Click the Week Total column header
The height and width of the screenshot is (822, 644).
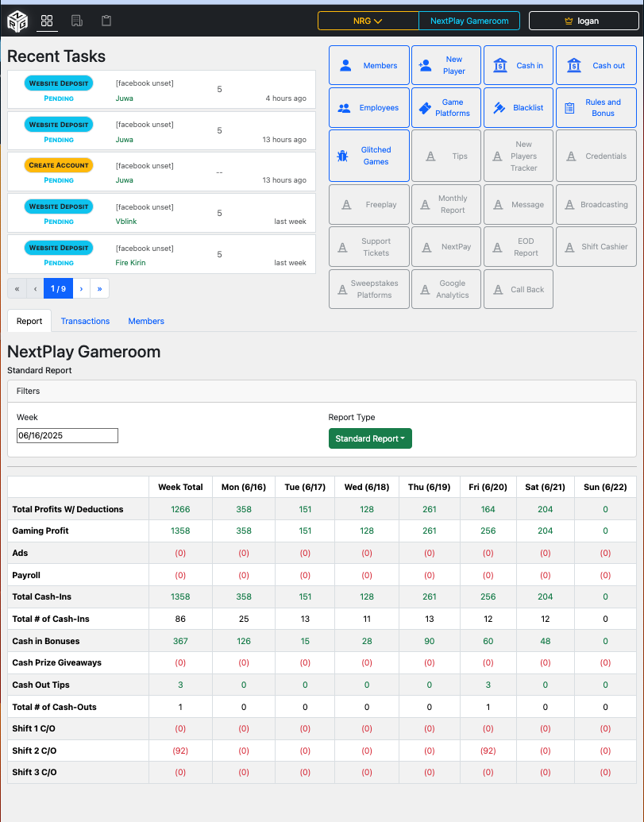[x=180, y=487]
